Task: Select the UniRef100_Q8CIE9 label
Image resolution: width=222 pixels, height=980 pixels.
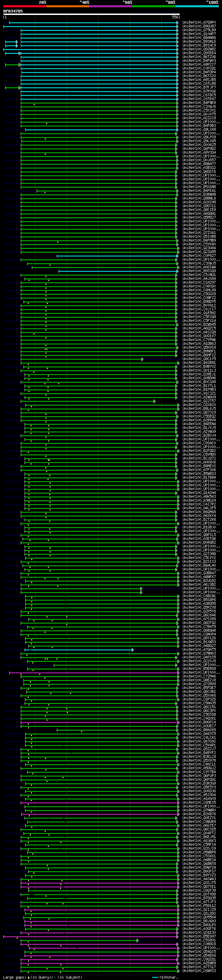Action: point(199,210)
